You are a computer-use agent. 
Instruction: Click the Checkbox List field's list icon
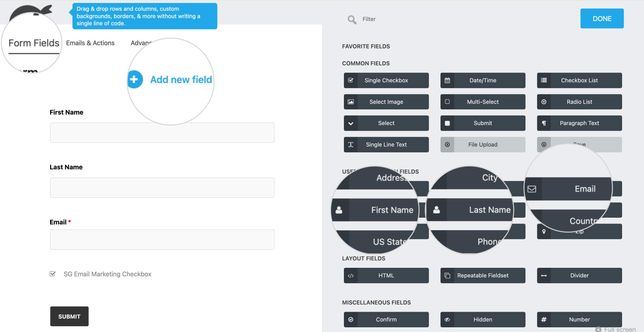click(x=544, y=80)
